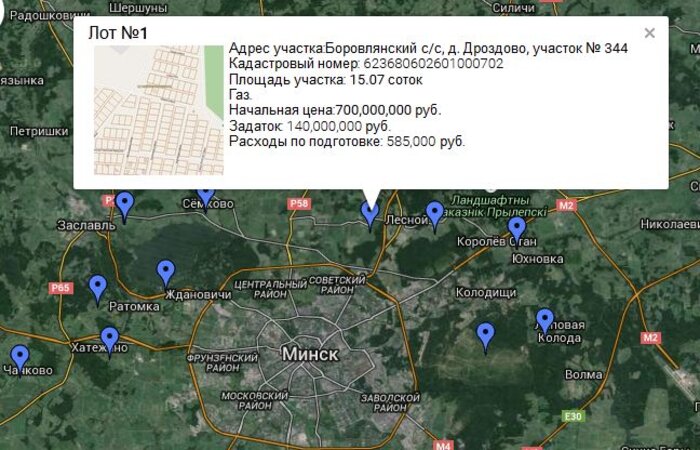
Task: Open the pin at Липовая Колода
Action: [544, 321]
